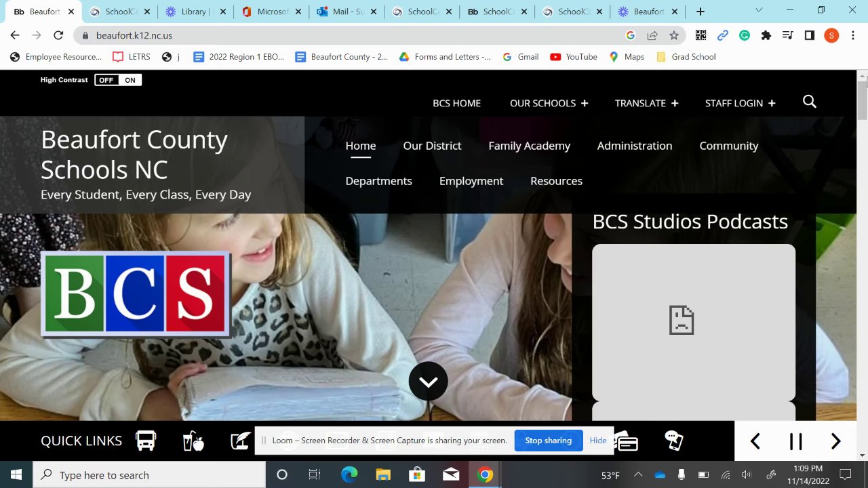Open the tab search dropdown arrow

point(759,11)
